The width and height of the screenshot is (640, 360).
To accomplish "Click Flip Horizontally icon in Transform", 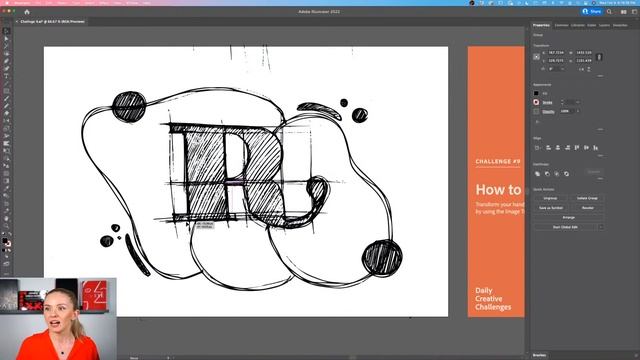I will 581,69.
